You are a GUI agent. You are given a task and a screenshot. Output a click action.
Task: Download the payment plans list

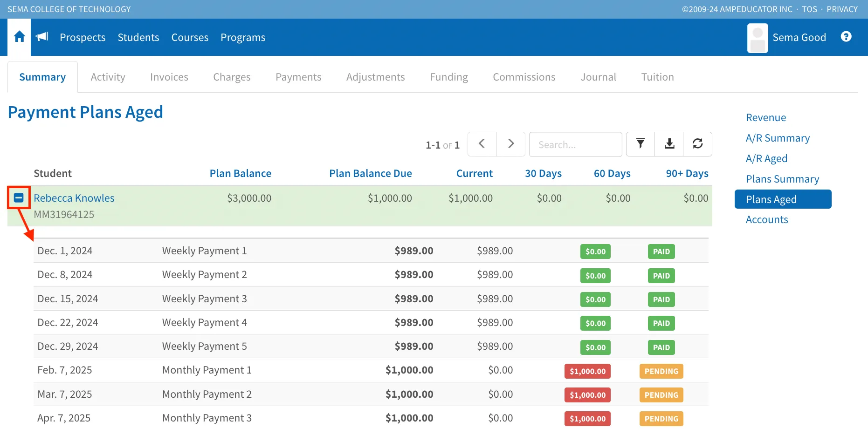[669, 144]
